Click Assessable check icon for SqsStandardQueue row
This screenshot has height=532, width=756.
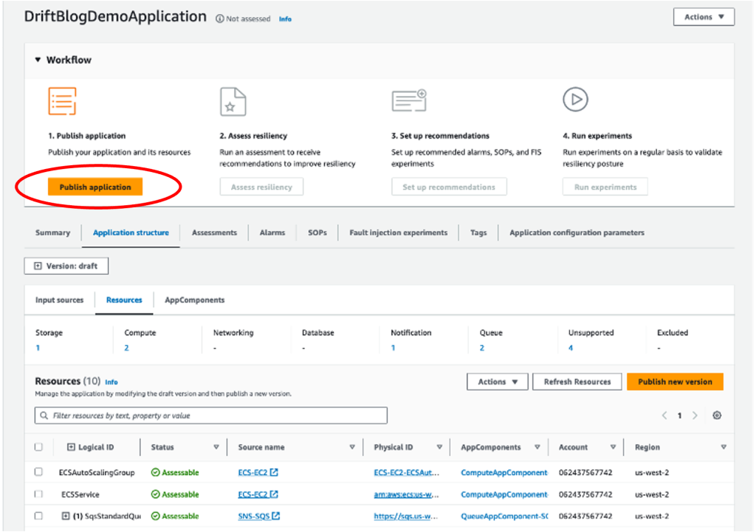[155, 516]
